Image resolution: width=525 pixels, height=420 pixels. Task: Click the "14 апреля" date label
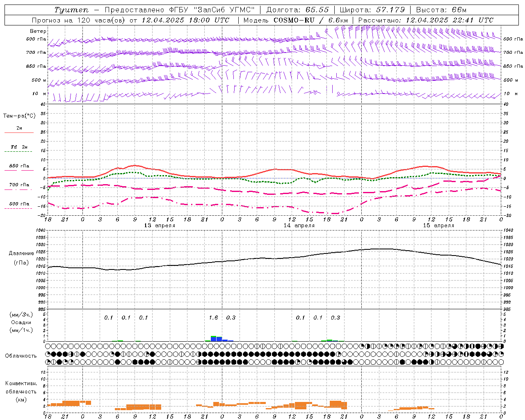[299, 226]
